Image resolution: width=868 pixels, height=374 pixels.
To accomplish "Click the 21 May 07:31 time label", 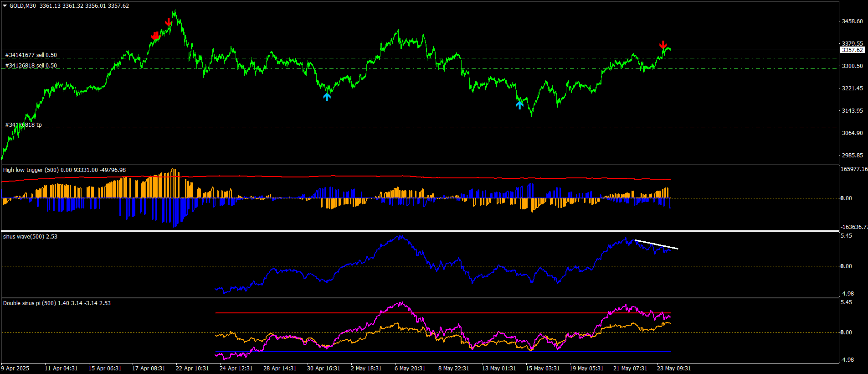I will 630,369.
